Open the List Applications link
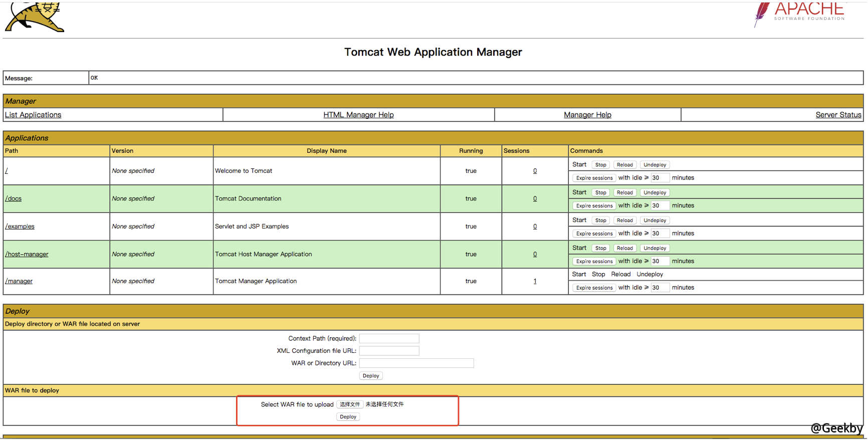 point(33,115)
